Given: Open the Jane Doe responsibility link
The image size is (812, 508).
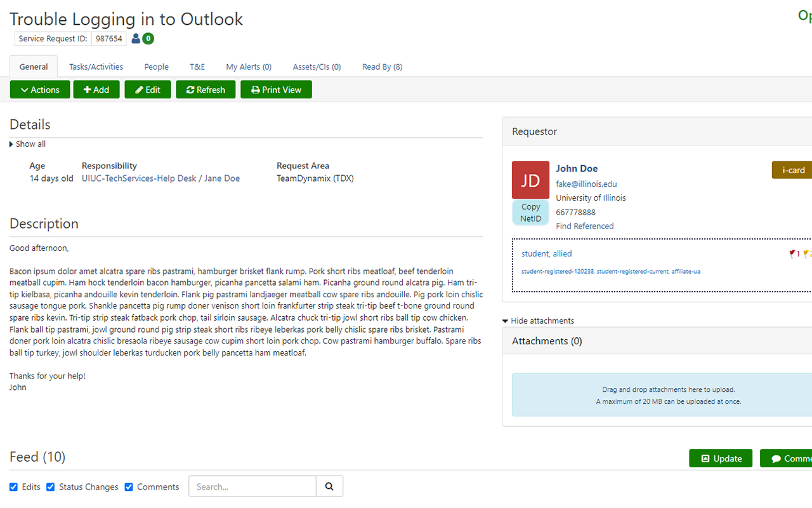Looking at the screenshot, I should (x=222, y=178).
